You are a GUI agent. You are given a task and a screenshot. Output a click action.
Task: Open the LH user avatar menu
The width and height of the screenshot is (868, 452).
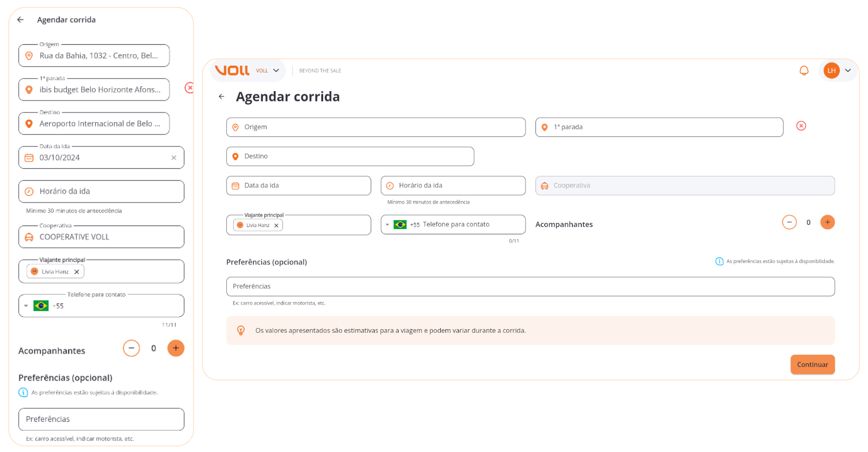pos(839,70)
